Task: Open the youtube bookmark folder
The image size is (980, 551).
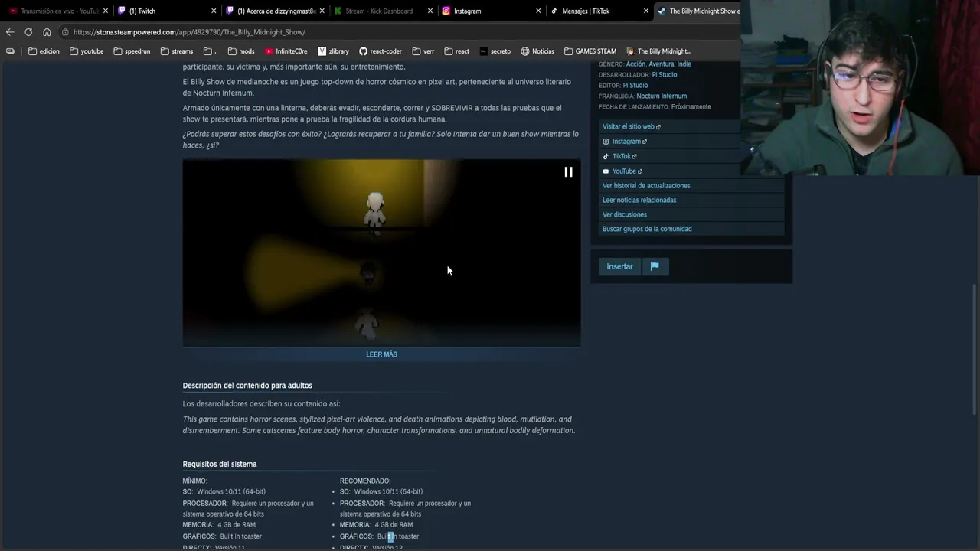Action: click(x=87, y=51)
